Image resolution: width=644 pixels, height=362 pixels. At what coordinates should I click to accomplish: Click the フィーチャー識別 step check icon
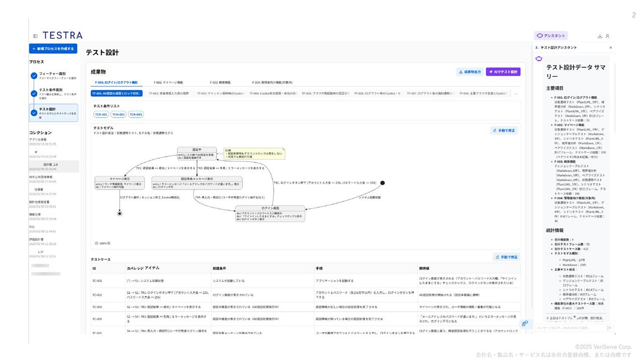[x=34, y=76]
